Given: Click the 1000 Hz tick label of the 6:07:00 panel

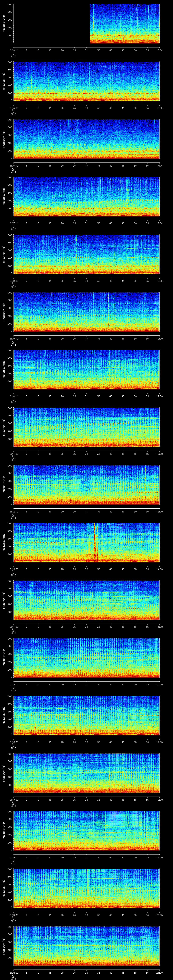Looking at the screenshot, I should click(x=9, y=178).
